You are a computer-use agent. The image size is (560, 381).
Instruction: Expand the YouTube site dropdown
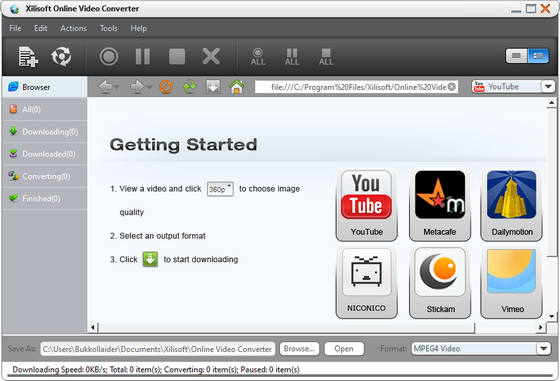[x=548, y=87]
